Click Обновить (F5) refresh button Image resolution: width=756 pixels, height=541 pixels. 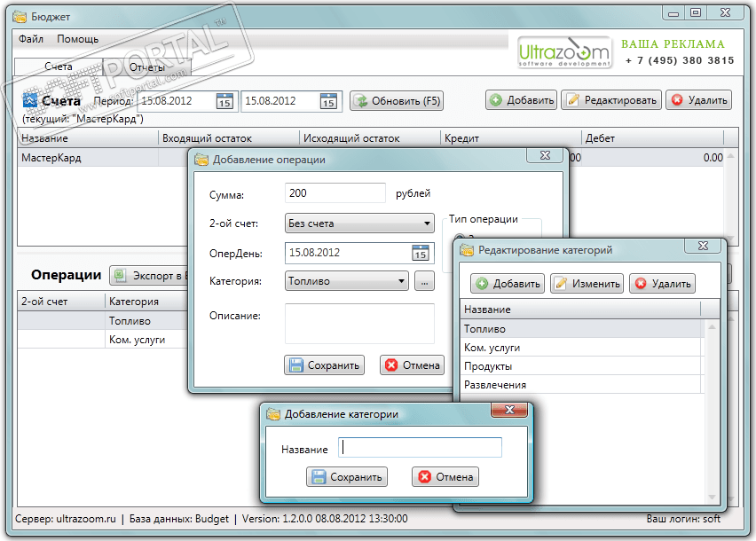click(397, 101)
